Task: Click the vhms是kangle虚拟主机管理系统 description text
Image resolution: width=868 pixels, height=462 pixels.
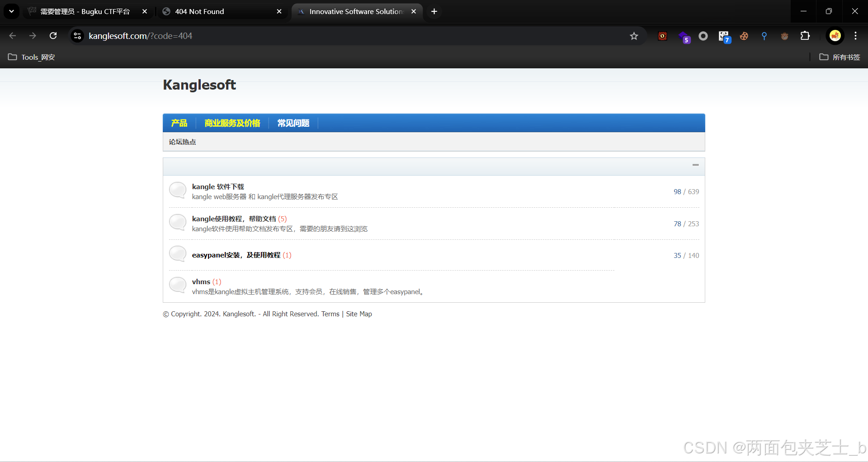Action: [x=308, y=292]
